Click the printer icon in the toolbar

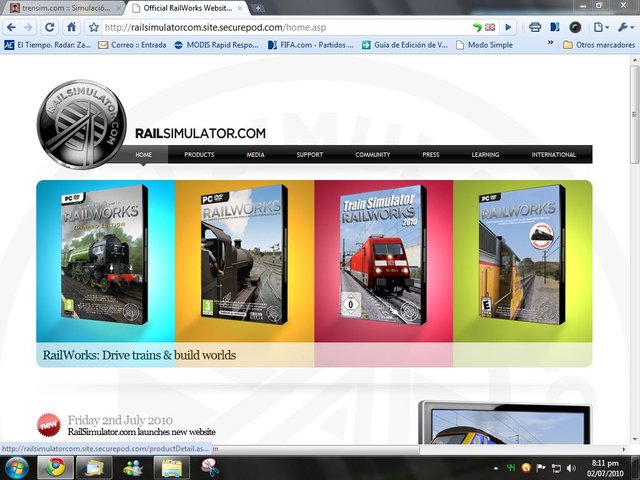pos(535,27)
